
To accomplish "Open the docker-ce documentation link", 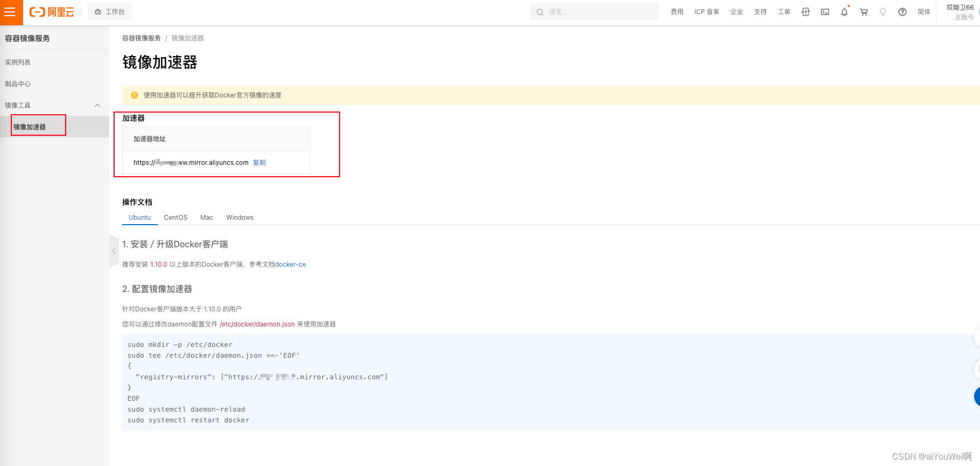I will 291,265.
